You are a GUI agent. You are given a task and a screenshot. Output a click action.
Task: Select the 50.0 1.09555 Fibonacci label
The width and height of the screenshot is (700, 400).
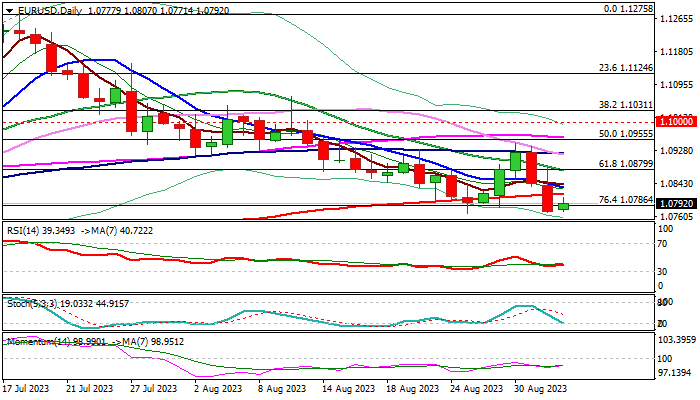tap(625, 133)
